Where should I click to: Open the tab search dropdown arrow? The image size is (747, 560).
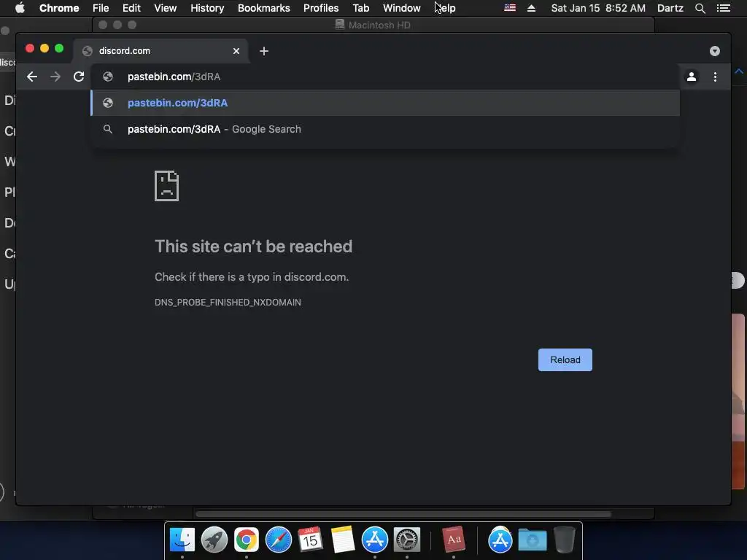point(715,51)
